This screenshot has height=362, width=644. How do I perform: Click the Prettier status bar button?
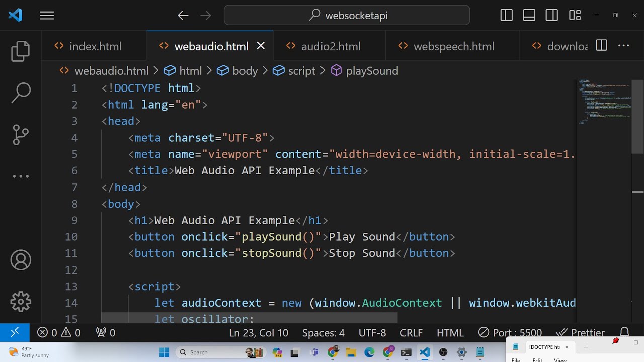point(580,333)
